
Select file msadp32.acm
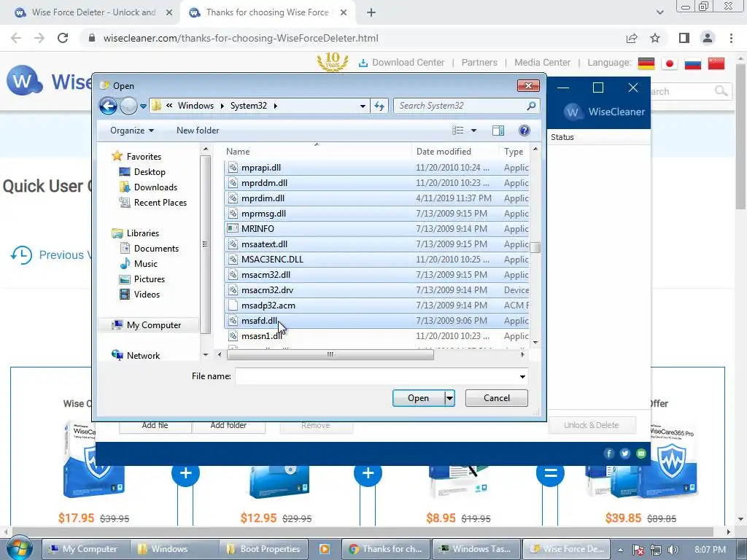(376, 306)
